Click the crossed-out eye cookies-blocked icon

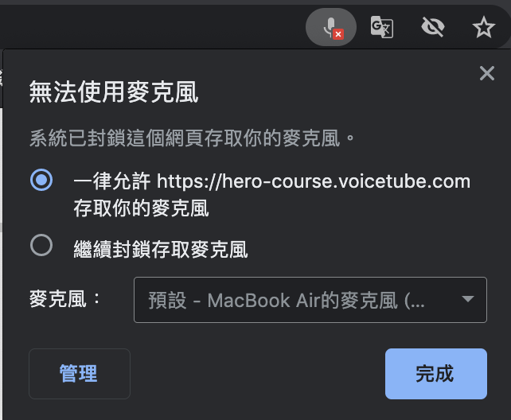(433, 27)
